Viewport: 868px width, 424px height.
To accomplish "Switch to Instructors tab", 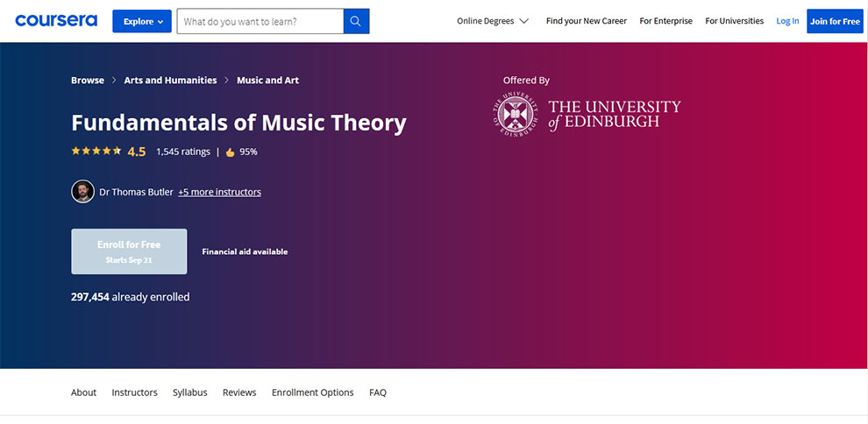I will pos(134,392).
